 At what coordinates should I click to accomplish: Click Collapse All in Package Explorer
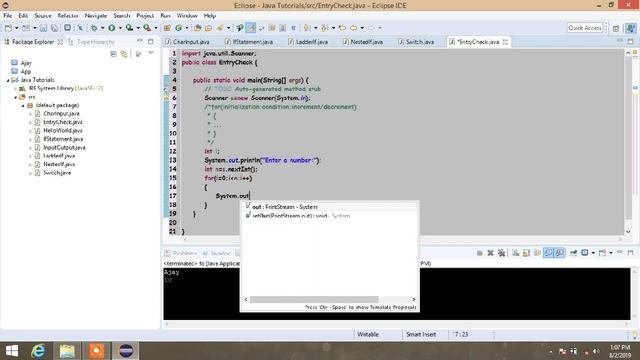[x=113, y=54]
